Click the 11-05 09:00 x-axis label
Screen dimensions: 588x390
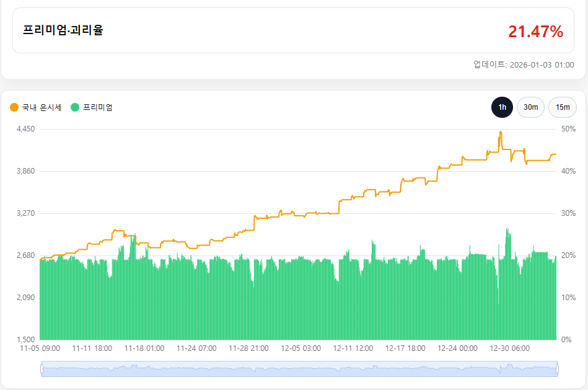(x=40, y=348)
